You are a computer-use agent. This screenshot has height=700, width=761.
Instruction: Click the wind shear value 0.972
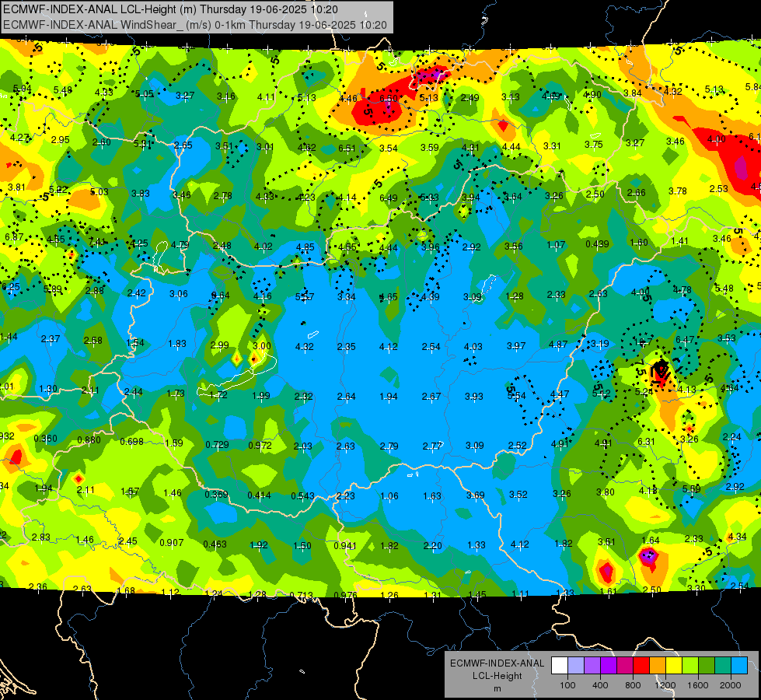click(260, 445)
